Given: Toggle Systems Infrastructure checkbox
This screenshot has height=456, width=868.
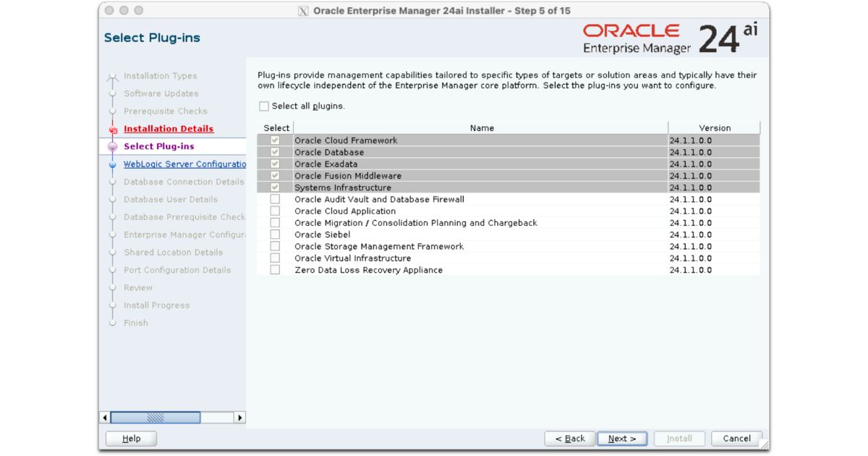Looking at the screenshot, I should click(x=275, y=187).
